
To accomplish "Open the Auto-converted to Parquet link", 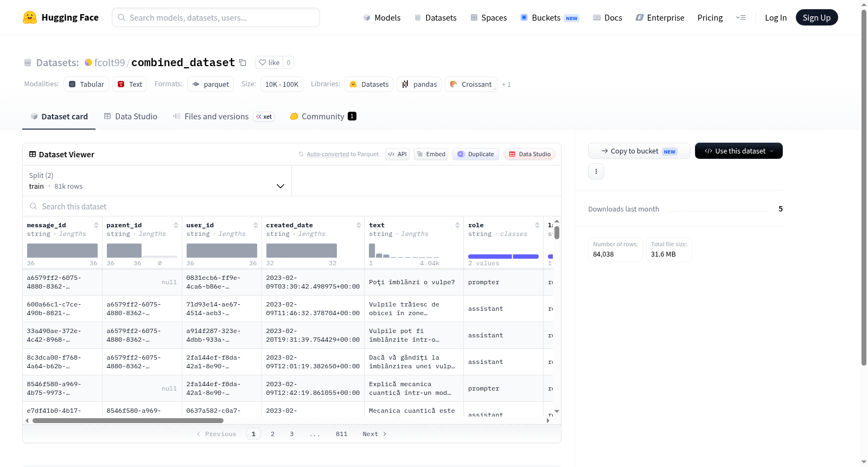I will [328, 155].
